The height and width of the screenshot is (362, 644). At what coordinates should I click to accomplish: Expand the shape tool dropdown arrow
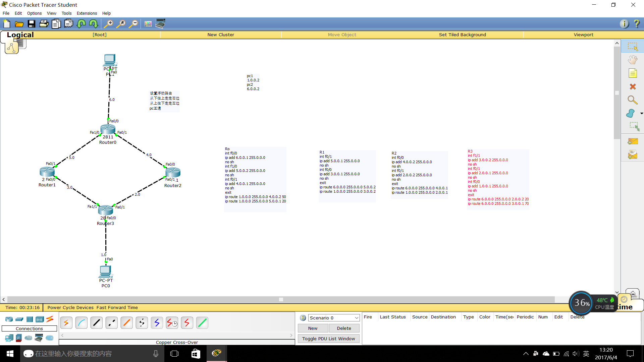641,114
